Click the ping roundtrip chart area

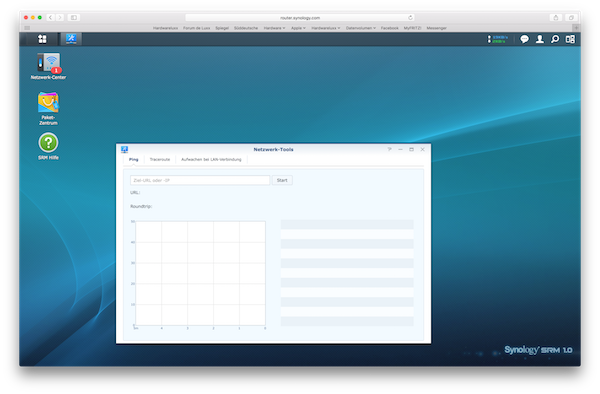click(x=201, y=273)
